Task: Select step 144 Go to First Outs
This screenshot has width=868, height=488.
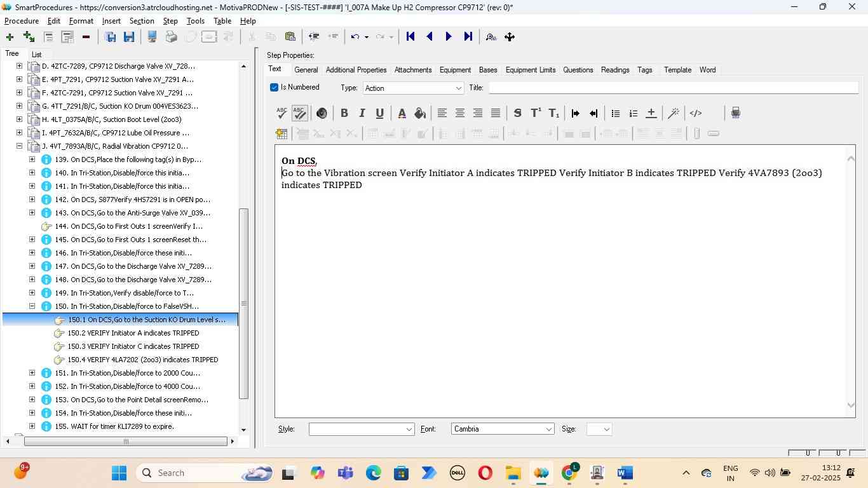Action: tap(129, 226)
